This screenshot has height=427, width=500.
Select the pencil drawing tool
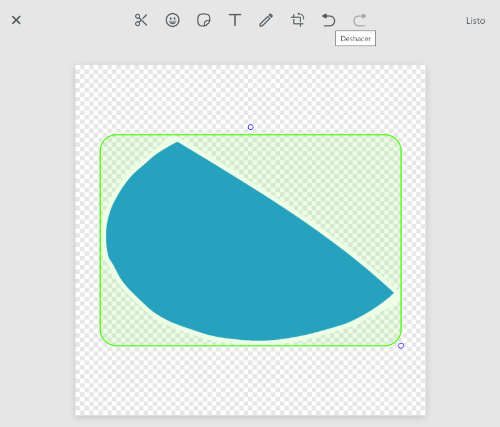[266, 20]
